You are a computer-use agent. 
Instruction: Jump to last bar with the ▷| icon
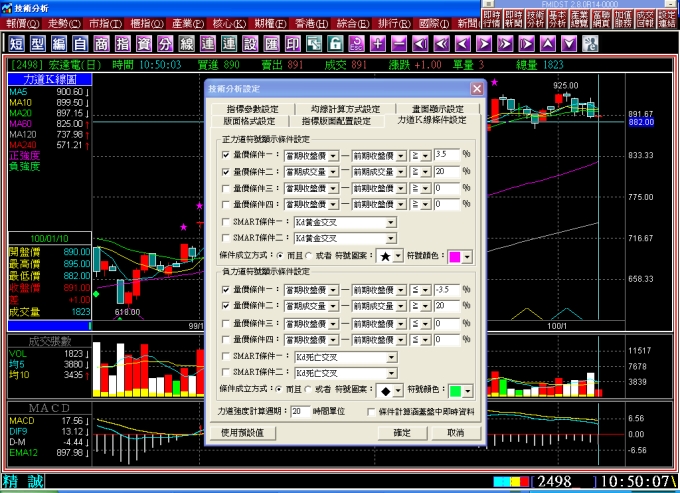(526, 43)
